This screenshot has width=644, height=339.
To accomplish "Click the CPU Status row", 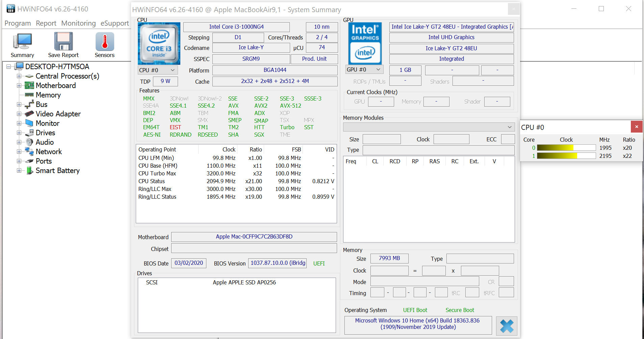I will click(236, 181).
